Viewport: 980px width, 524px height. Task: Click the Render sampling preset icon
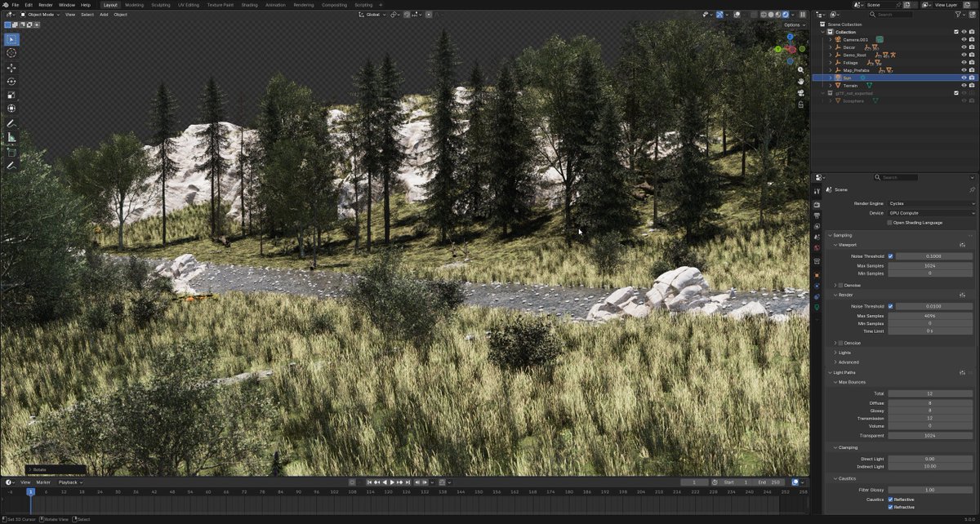click(963, 295)
